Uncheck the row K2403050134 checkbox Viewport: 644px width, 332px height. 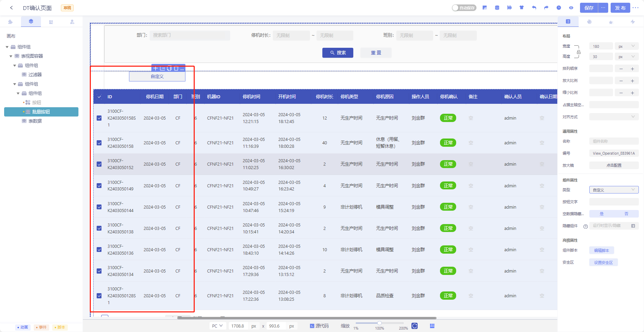pos(99,271)
